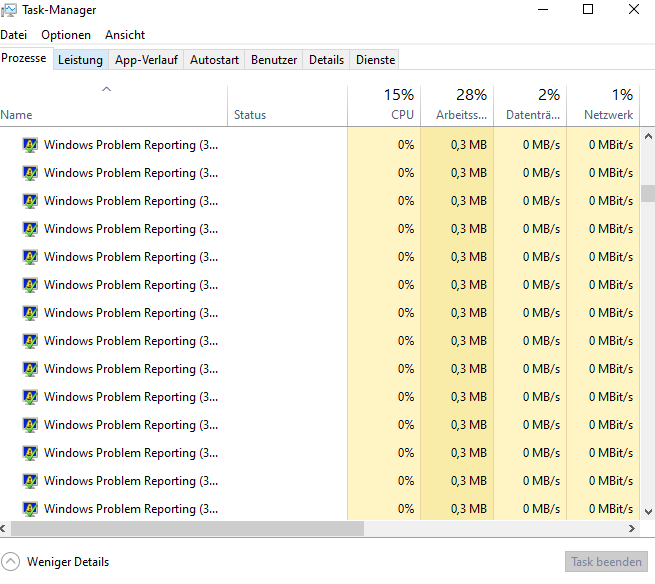Close the Task-Manager window
The height and width of the screenshot is (584, 655).
click(634, 10)
